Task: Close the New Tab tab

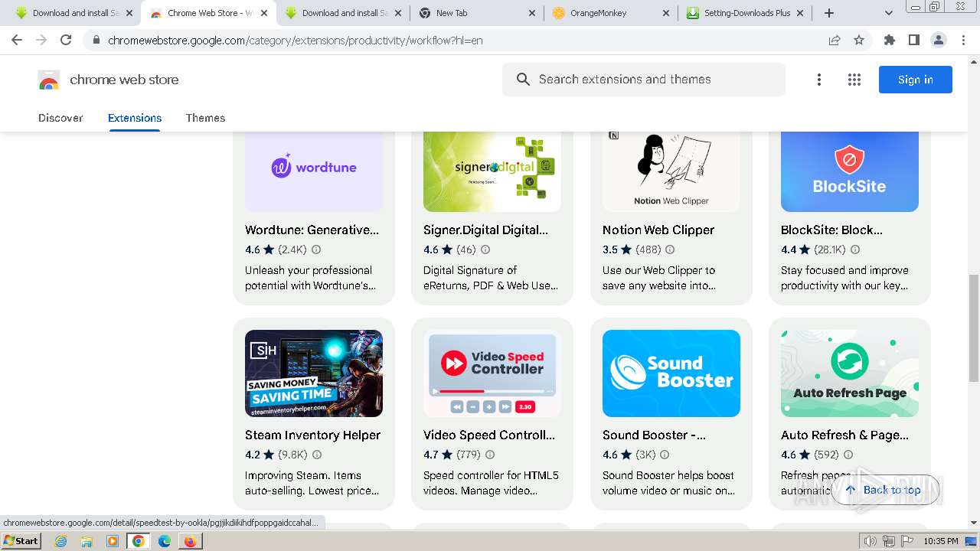Action: [532, 13]
